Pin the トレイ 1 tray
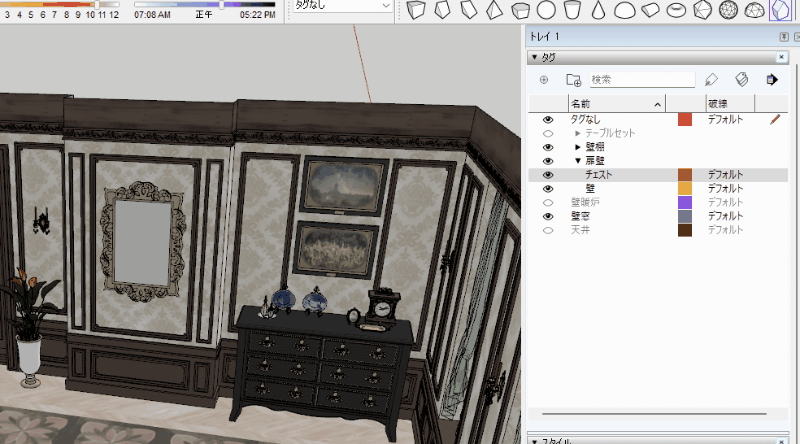 coord(784,37)
